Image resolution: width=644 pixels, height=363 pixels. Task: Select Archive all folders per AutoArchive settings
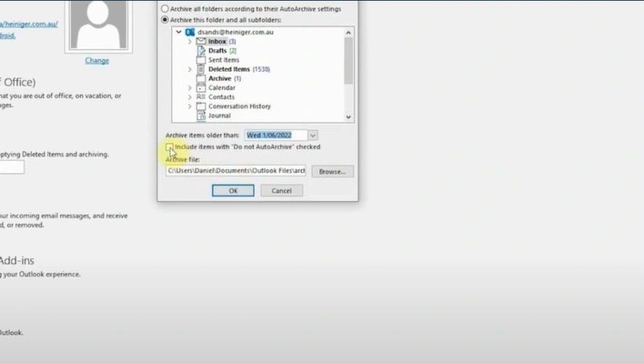(165, 8)
